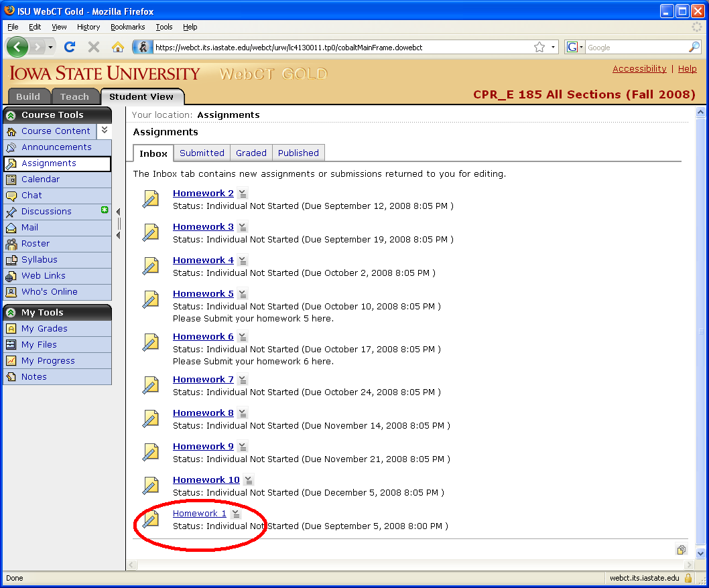
Task: Click the Homework 2 assignment pencil icon
Action: pos(151,199)
